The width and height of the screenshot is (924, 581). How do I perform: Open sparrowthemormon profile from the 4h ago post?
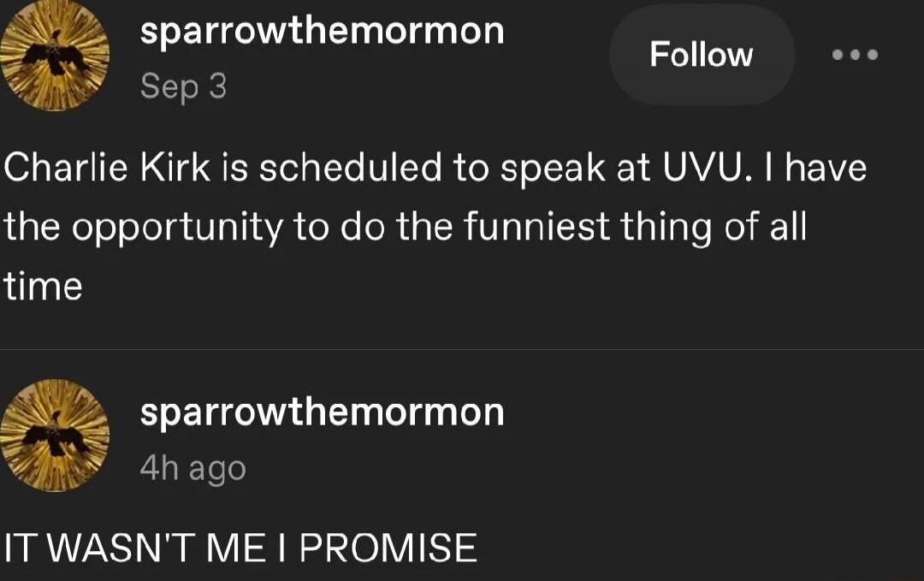click(x=323, y=412)
